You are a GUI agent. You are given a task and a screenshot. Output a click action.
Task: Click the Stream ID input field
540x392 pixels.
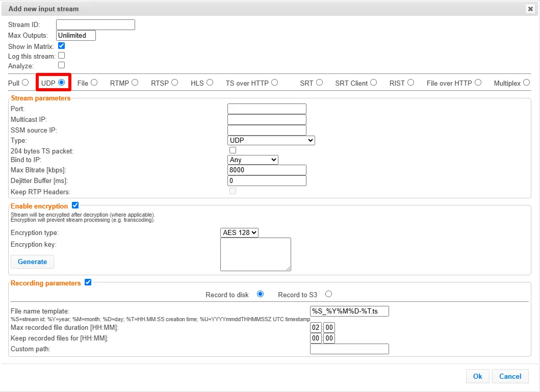pos(95,25)
